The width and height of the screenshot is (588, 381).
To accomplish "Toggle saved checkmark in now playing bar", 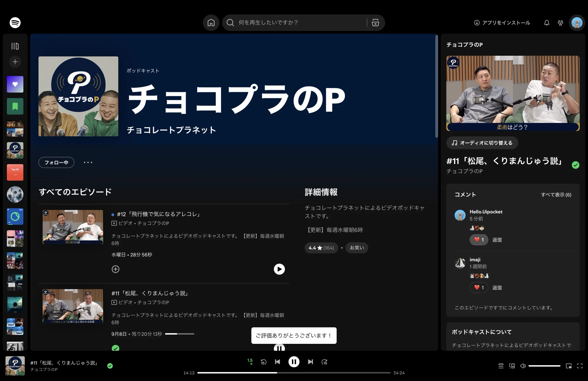I will pyautogui.click(x=110, y=366).
